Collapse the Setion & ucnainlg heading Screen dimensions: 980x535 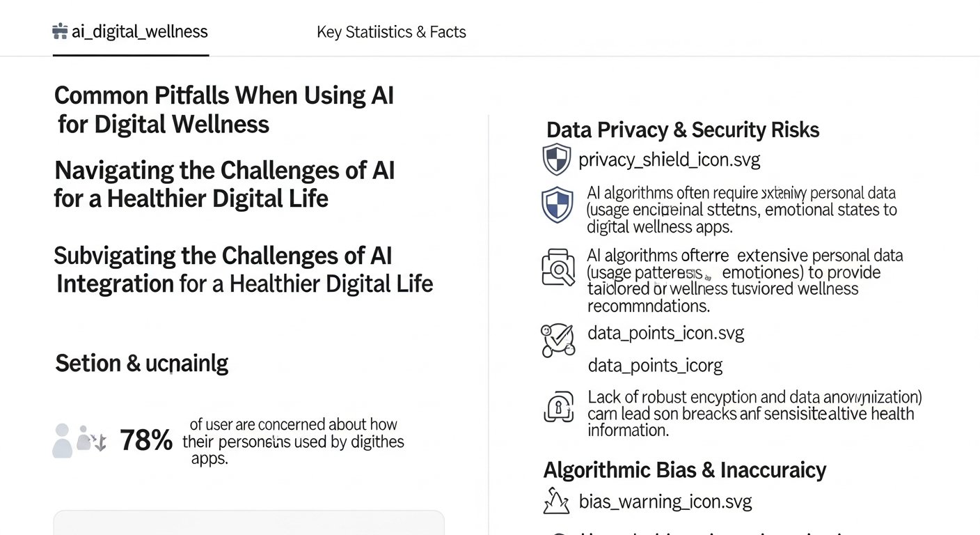click(x=141, y=363)
